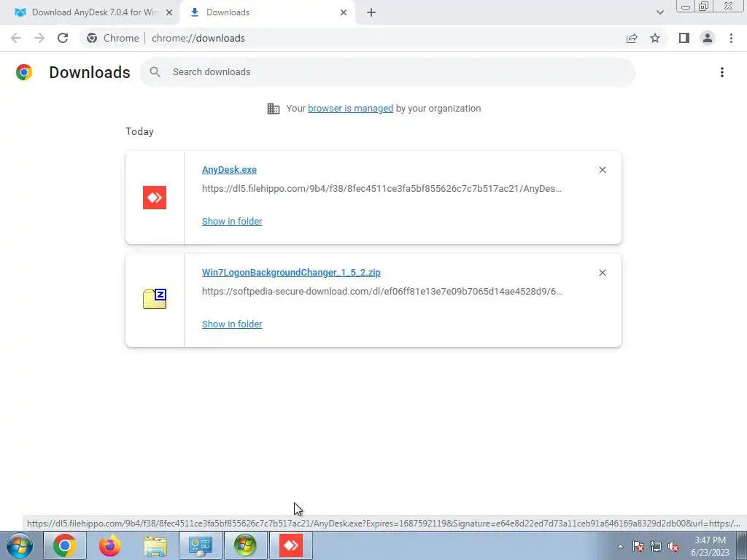Open AnyDesk from the taskbar
747x560 pixels.
290,545
